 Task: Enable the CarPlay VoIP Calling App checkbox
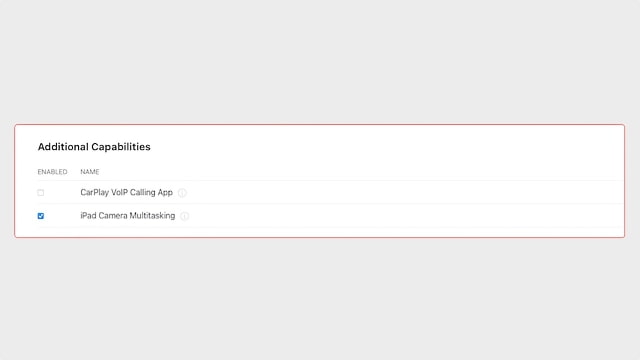(41, 193)
